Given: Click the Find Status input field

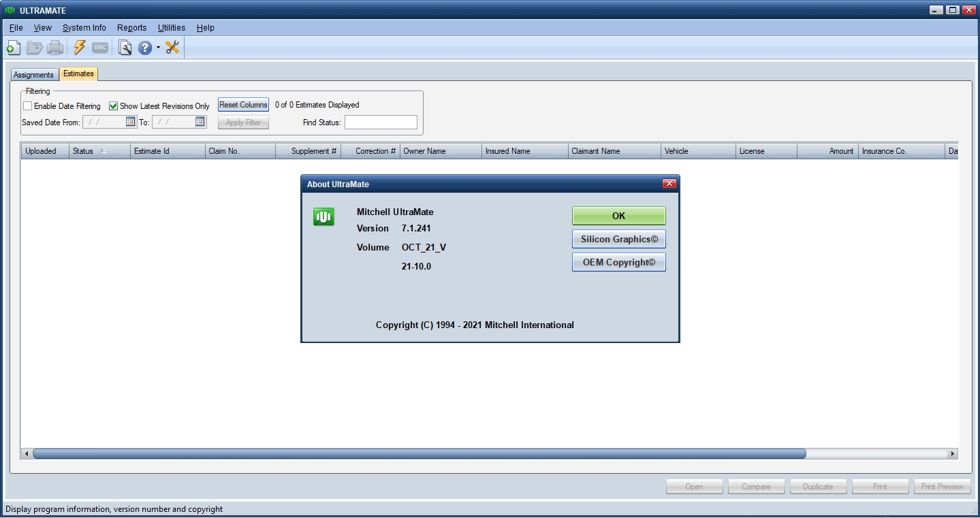Looking at the screenshot, I should [x=381, y=123].
